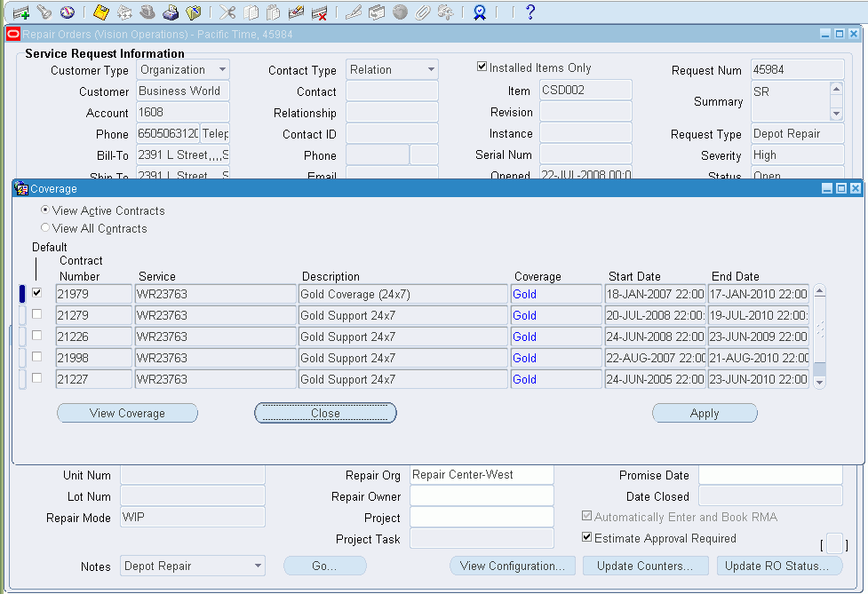The width and height of the screenshot is (868, 594).
Task: Select View Active Contracts radio button
Action: pyautogui.click(x=44, y=210)
